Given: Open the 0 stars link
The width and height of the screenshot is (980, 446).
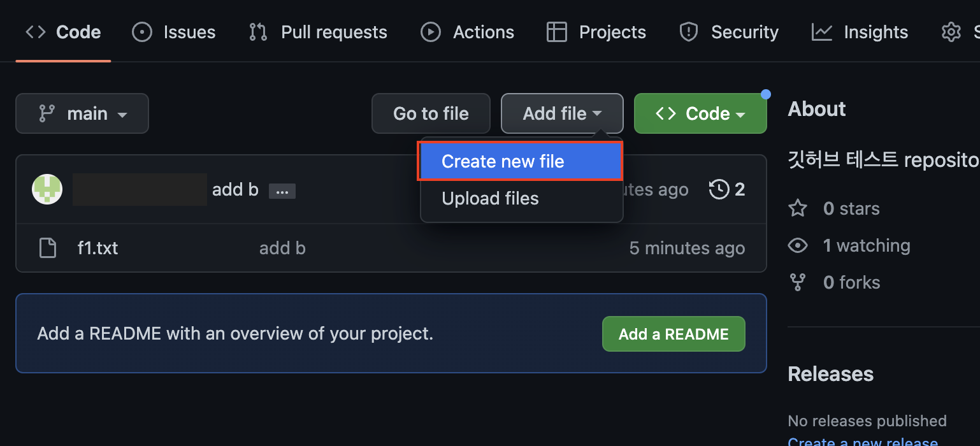Looking at the screenshot, I should 851,208.
